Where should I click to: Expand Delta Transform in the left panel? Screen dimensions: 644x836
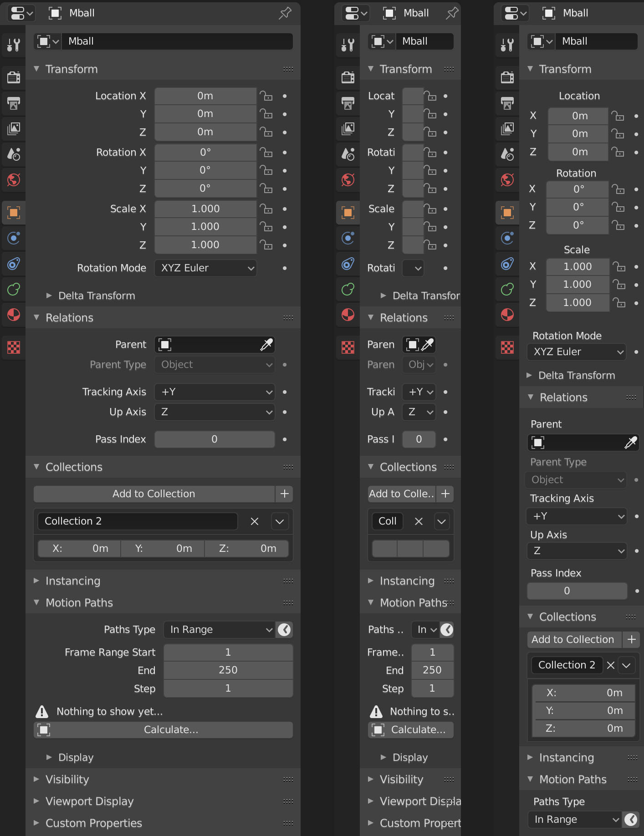point(90,296)
